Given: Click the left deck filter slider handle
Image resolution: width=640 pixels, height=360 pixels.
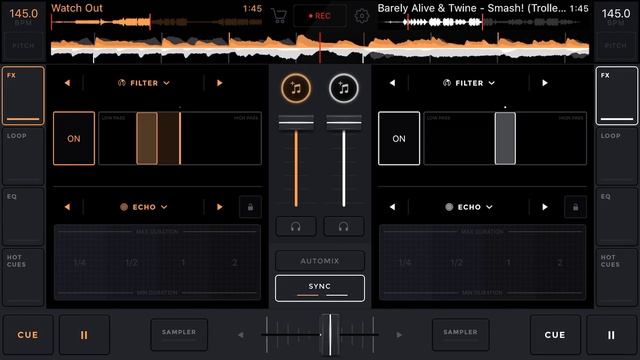Looking at the screenshot, I should click(147, 138).
